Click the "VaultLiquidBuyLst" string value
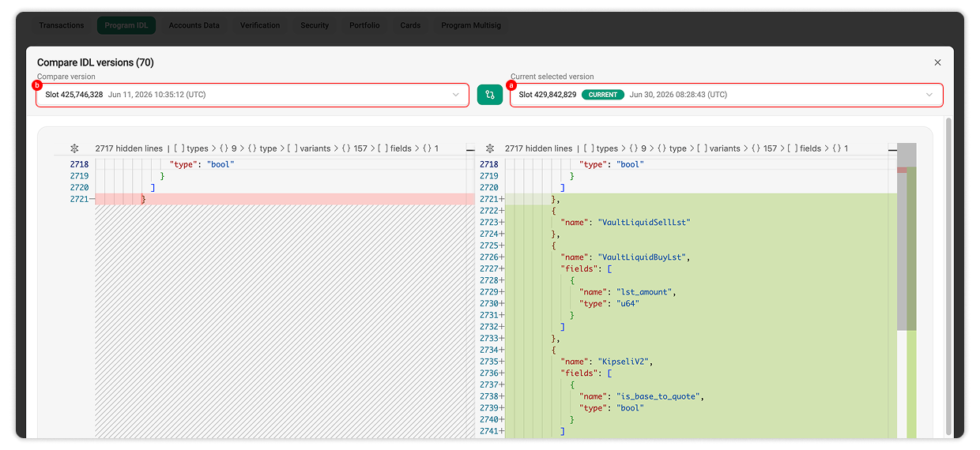Screen dimensions: 980x450 point(643,257)
